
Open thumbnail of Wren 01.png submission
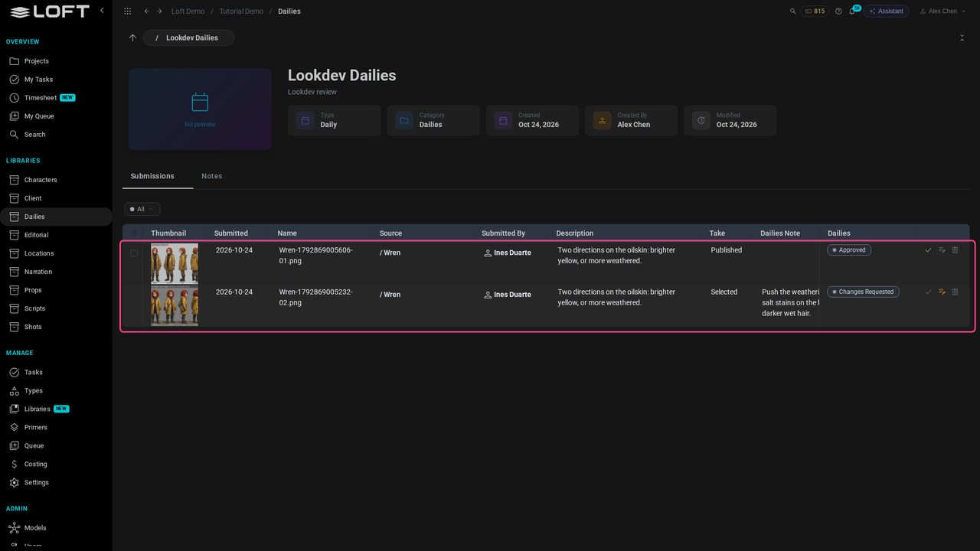pos(175,263)
